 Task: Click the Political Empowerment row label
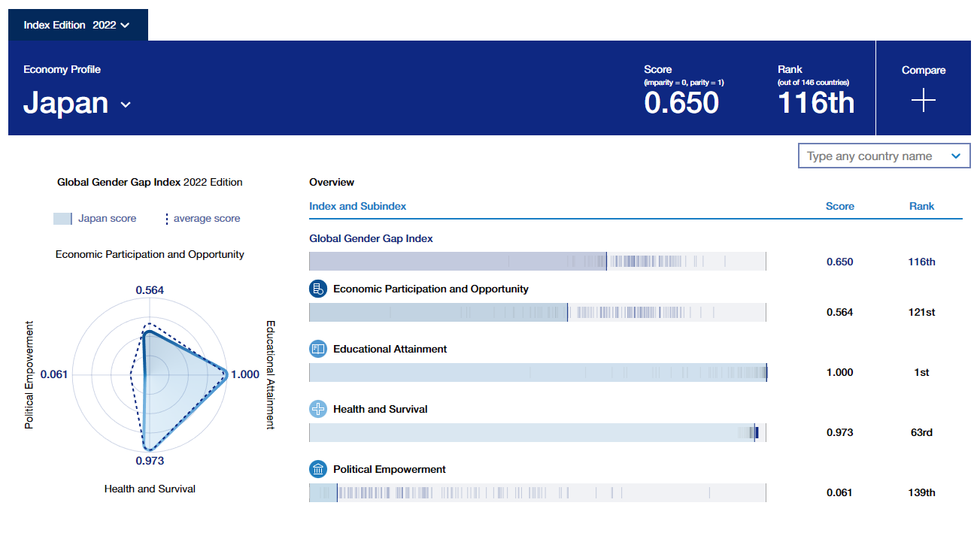390,469
